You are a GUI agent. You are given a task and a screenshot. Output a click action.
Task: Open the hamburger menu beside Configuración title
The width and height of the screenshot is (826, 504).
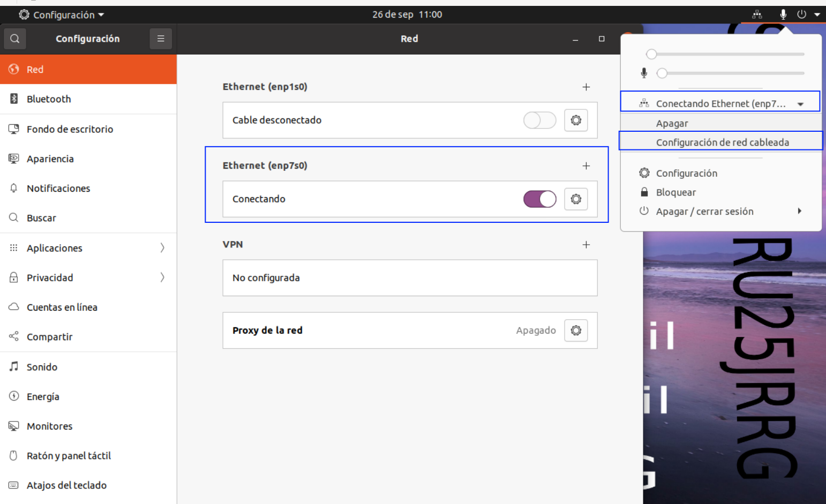[161, 39]
